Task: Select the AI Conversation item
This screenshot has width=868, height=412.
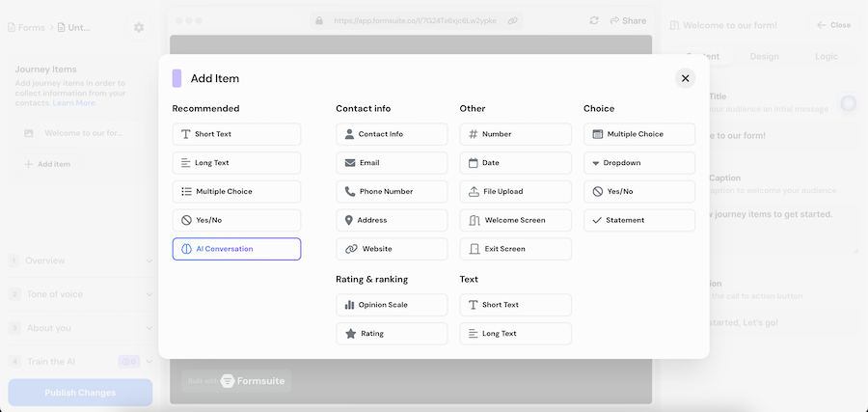Action: 236,249
